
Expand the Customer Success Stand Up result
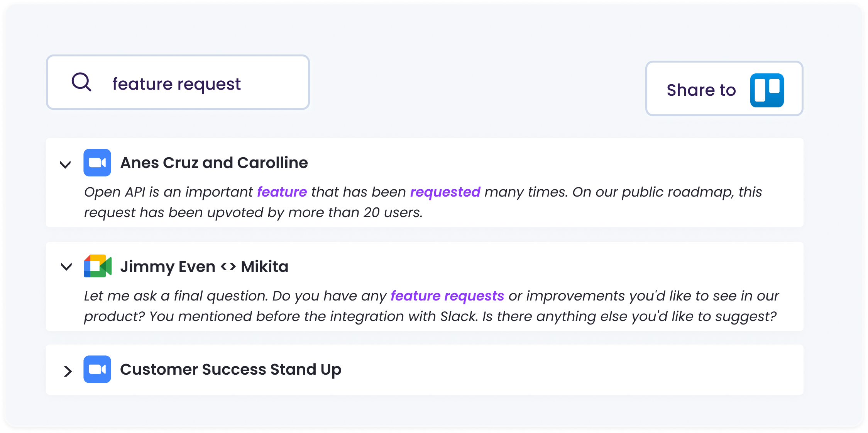[68, 371]
